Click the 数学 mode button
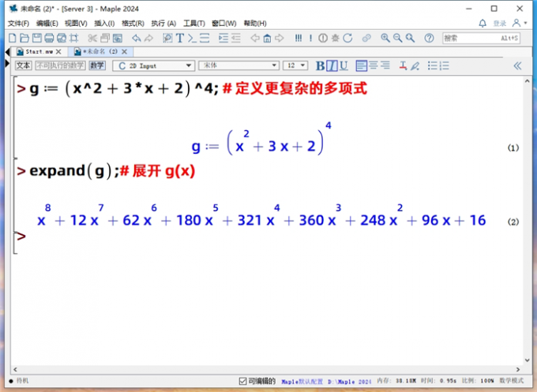The image size is (537, 392). pyautogui.click(x=96, y=66)
